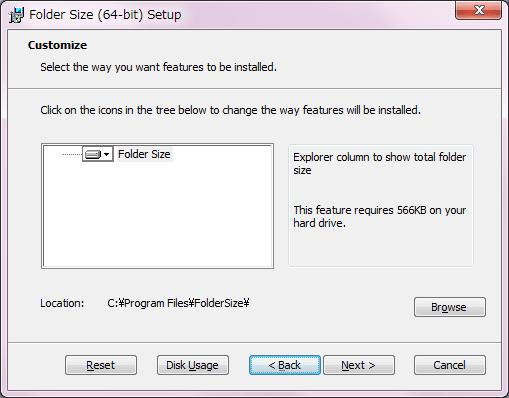
Task: Continue setup with the Next button
Action: click(x=359, y=365)
